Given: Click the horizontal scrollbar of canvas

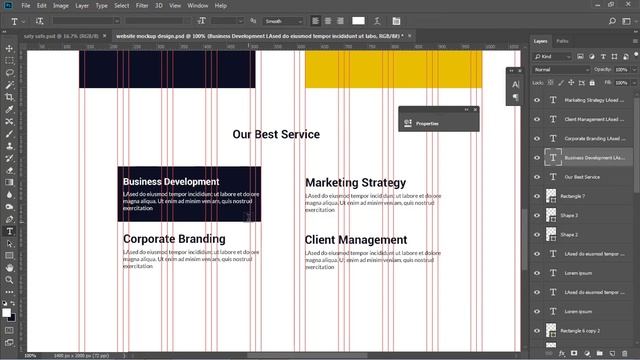Looking at the screenshot, I should [x=307, y=356].
